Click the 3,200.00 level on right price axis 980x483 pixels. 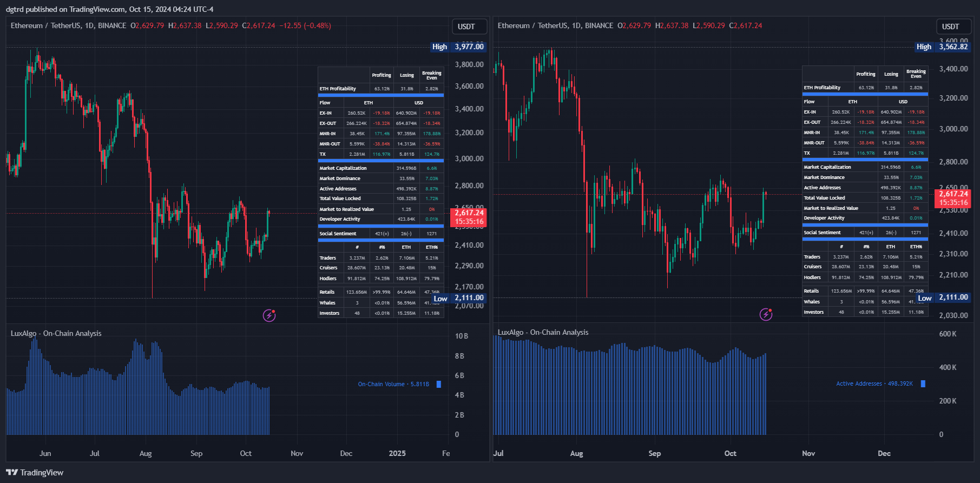click(953, 98)
